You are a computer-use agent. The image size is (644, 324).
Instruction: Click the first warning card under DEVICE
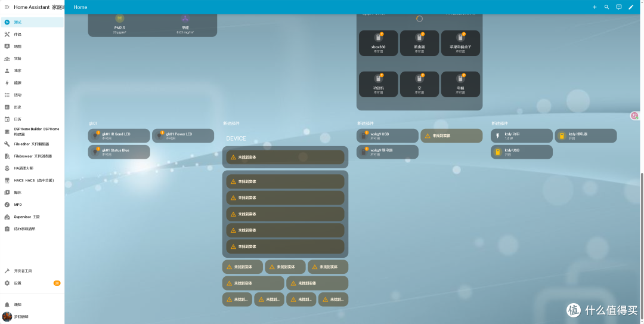tap(285, 157)
